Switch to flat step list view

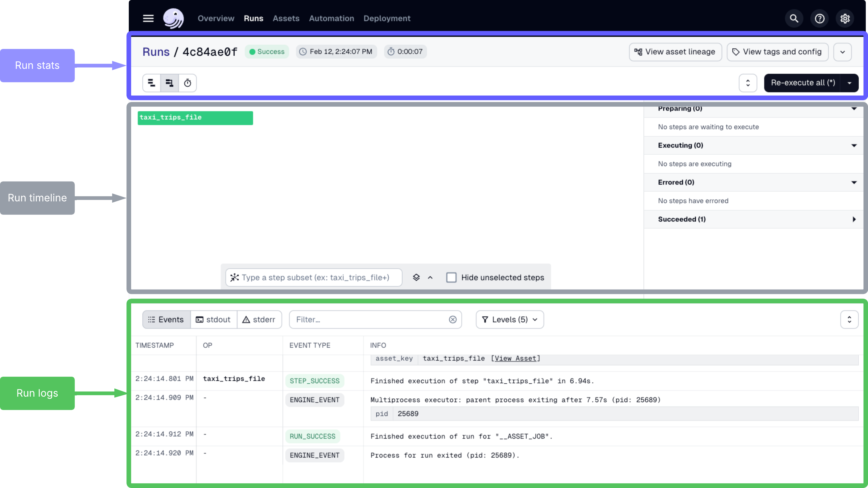point(151,83)
